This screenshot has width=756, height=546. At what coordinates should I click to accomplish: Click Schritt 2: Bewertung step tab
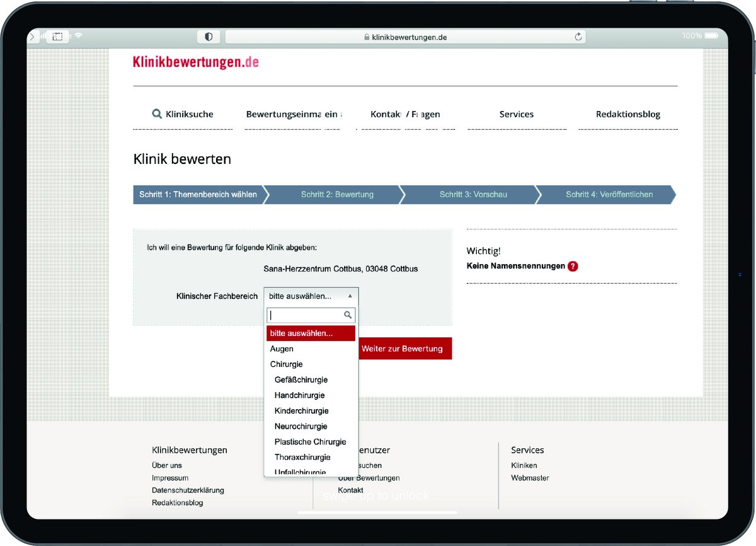click(336, 194)
